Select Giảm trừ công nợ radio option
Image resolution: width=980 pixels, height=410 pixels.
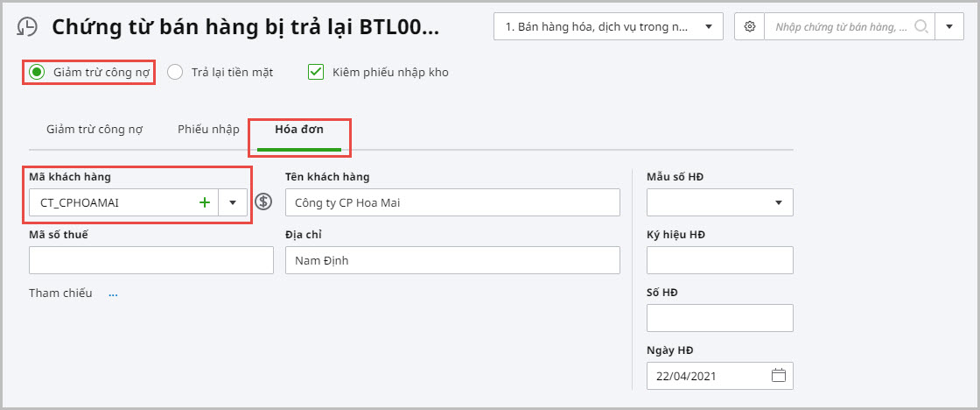[37, 73]
